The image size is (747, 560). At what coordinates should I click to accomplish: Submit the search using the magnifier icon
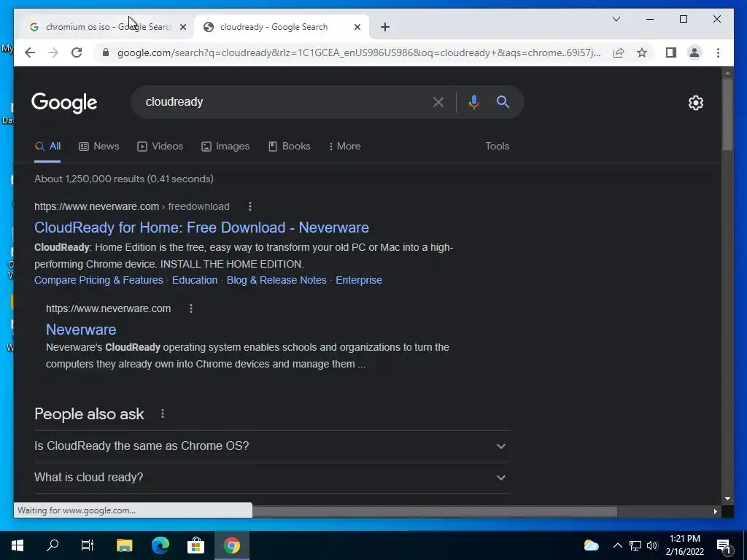click(503, 102)
